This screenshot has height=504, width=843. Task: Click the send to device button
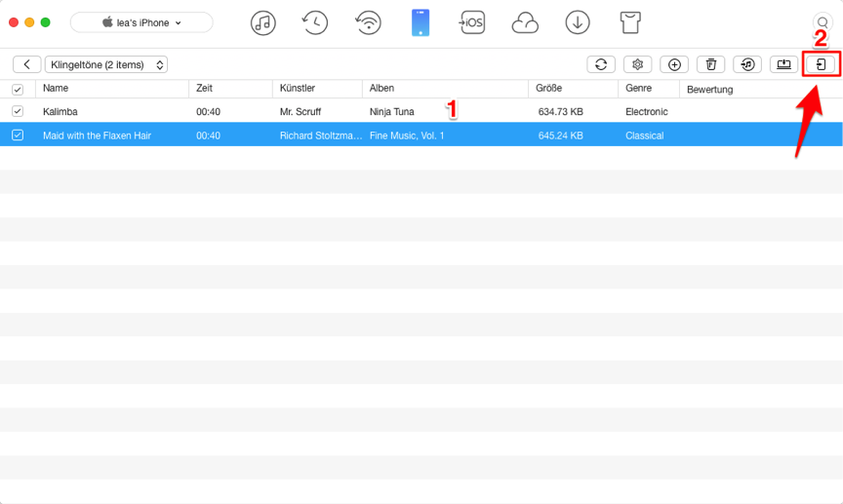(x=821, y=64)
